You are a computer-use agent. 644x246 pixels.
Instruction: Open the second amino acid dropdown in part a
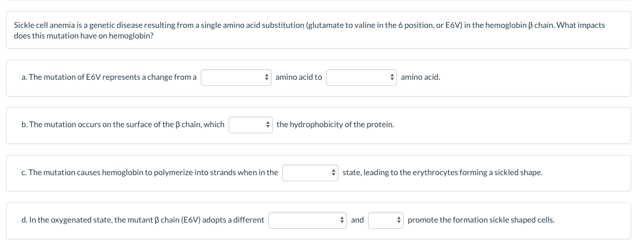(361, 77)
